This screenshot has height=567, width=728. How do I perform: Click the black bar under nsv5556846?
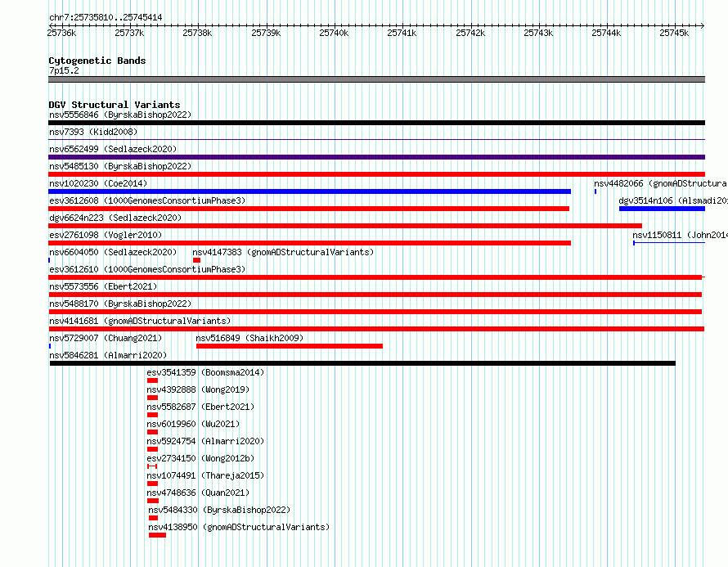(x=376, y=123)
